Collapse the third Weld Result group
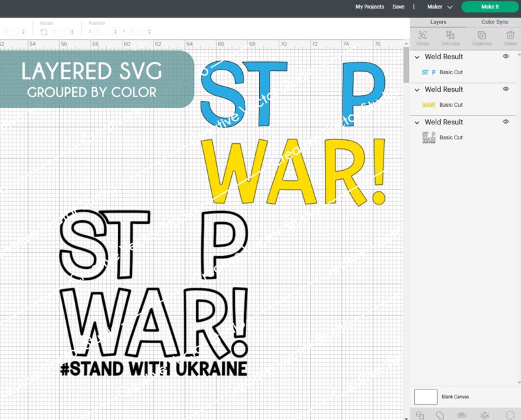This screenshot has height=420, width=521. coord(417,122)
